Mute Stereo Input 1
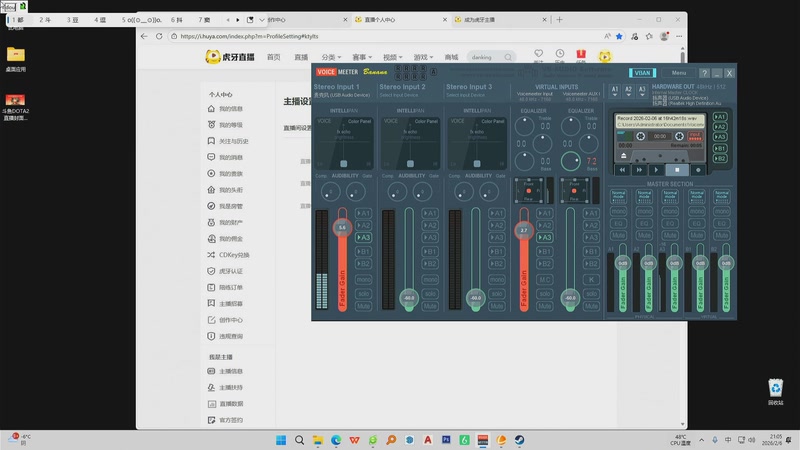This screenshot has height=450, width=800. point(363,305)
